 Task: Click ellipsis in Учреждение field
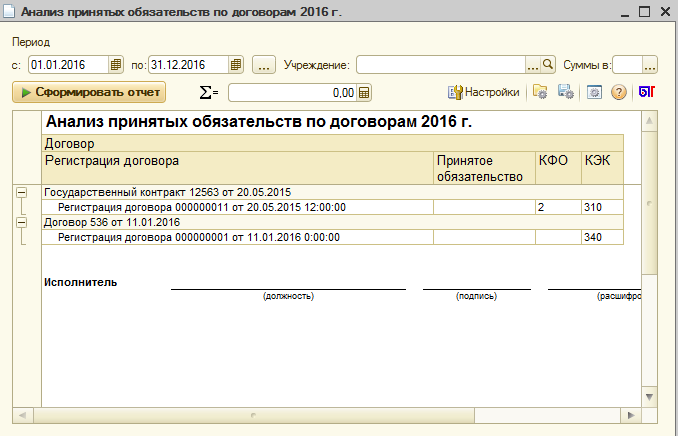coord(533,65)
